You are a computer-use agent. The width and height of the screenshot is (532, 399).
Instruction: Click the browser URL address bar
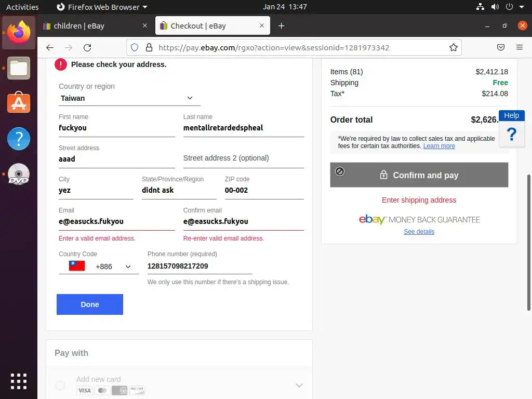(294, 47)
